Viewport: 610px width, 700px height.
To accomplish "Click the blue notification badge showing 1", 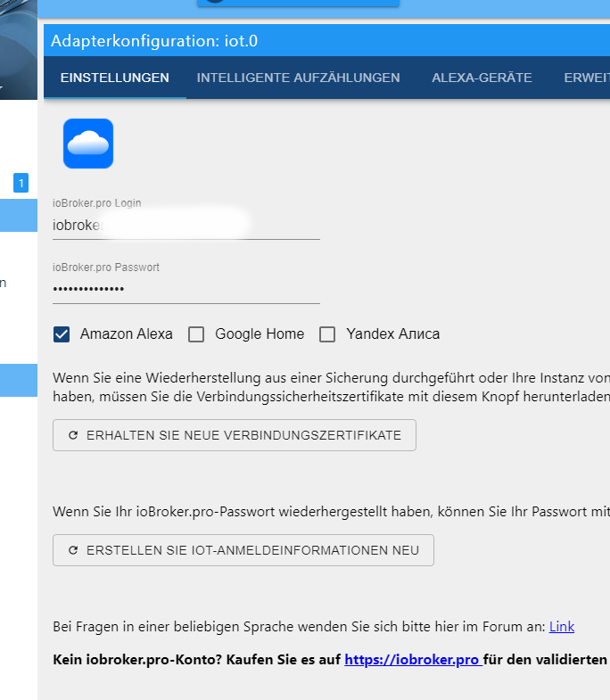I will [21, 183].
